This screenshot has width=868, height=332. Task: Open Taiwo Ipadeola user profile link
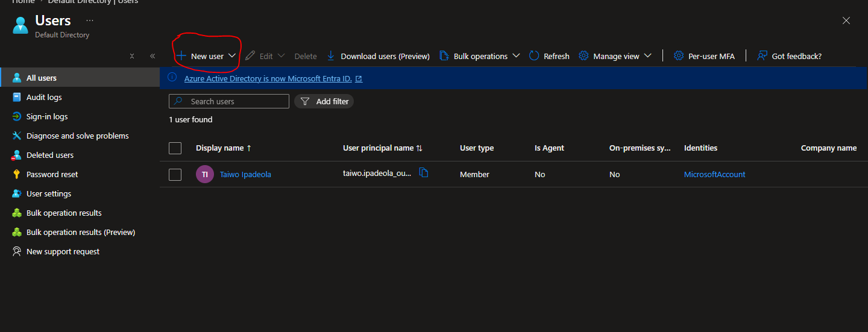[x=245, y=174]
